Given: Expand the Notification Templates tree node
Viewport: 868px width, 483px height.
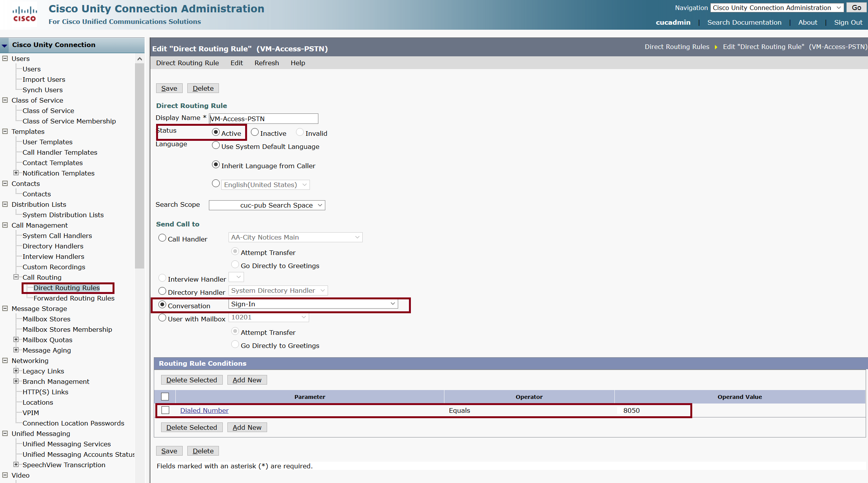Looking at the screenshot, I should pyautogui.click(x=16, y=173).
